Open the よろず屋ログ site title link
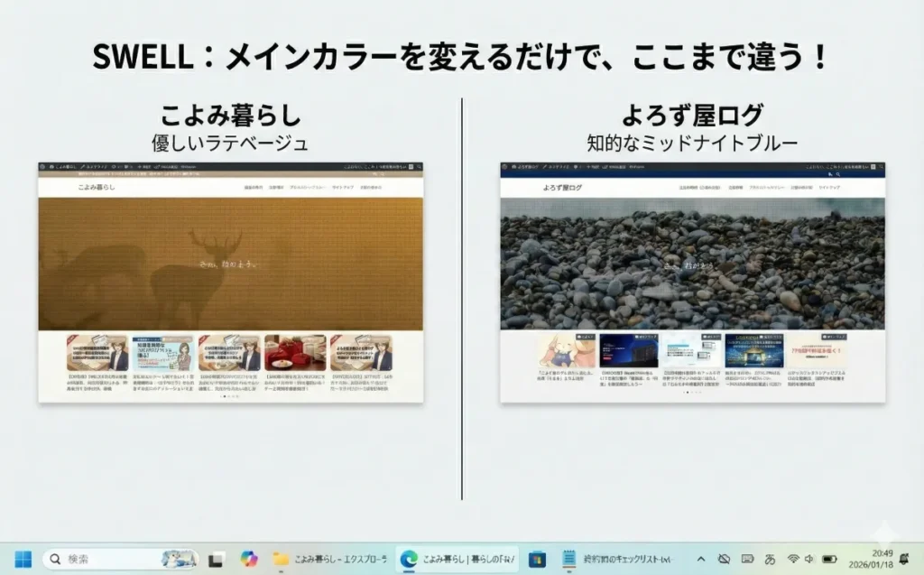 click(563, 188)
